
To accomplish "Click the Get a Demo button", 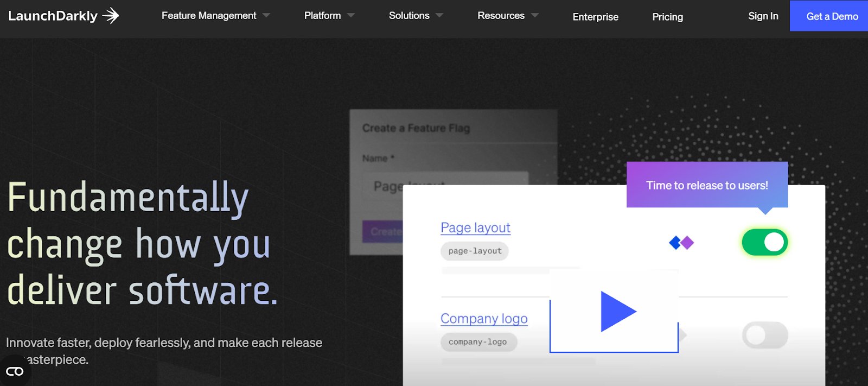I will click(829, 16).
